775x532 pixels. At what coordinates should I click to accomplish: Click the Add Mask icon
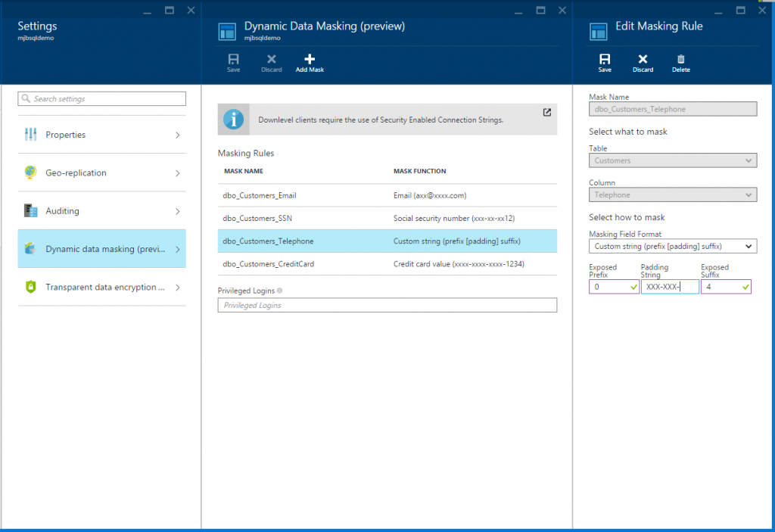point(309,62)
